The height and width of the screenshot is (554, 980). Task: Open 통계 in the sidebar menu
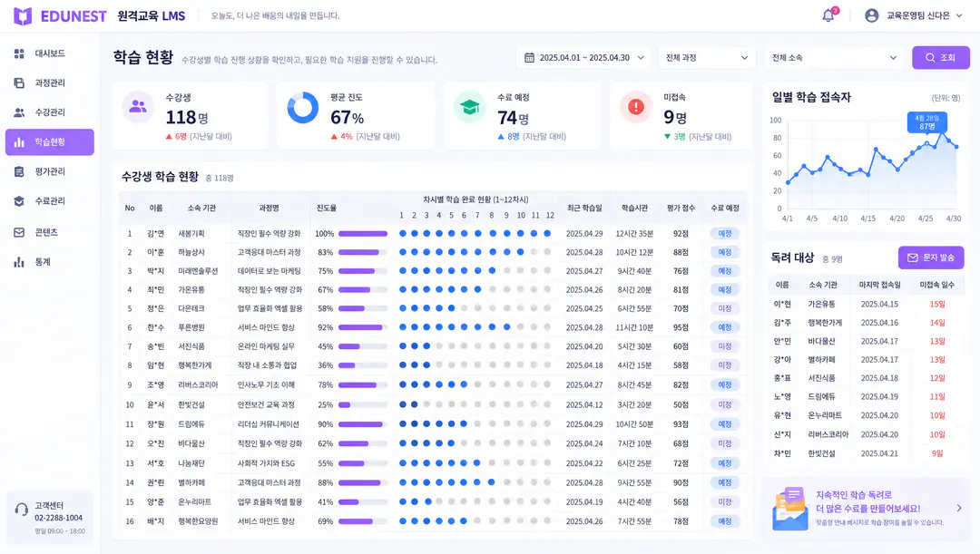point(49,262)
